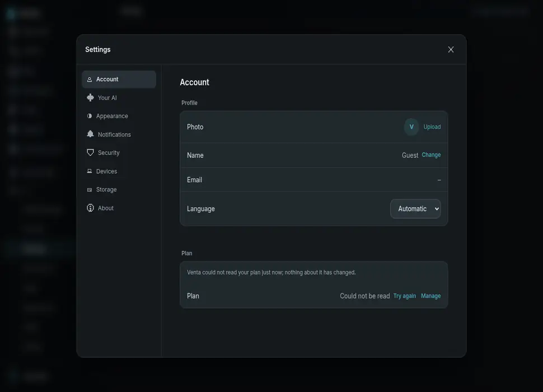Screen dimensions: 543x392
Task: Click the Storage drive icon
Action: point(90,190)
